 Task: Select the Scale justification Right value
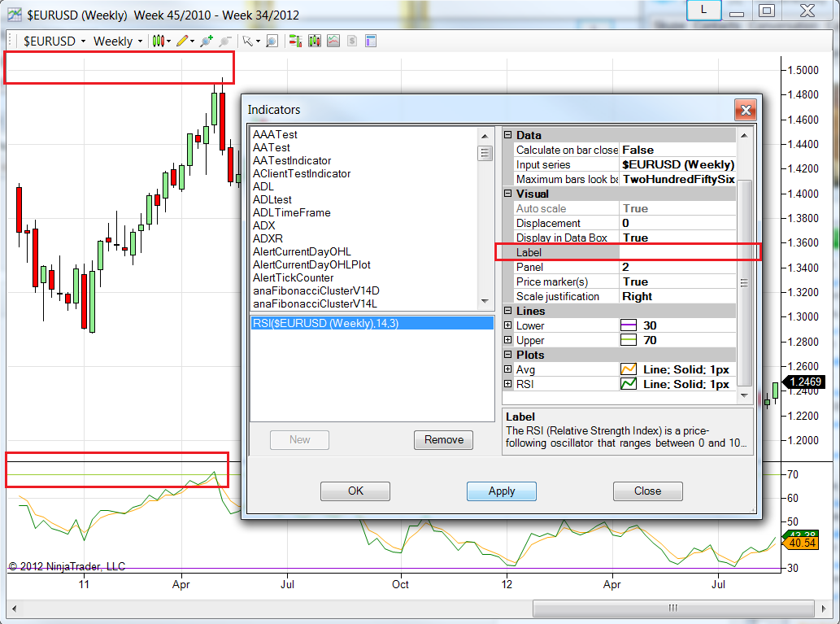[677, 296]
